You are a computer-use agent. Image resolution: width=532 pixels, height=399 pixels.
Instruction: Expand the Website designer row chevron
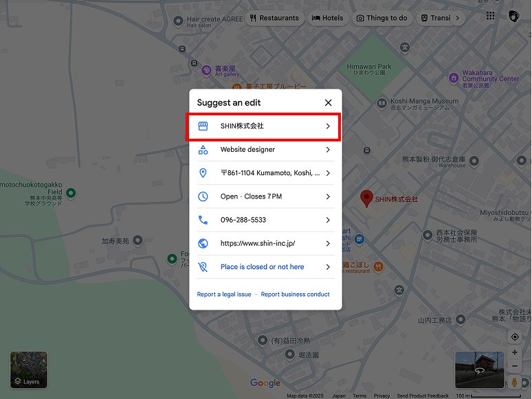[328, 150]
